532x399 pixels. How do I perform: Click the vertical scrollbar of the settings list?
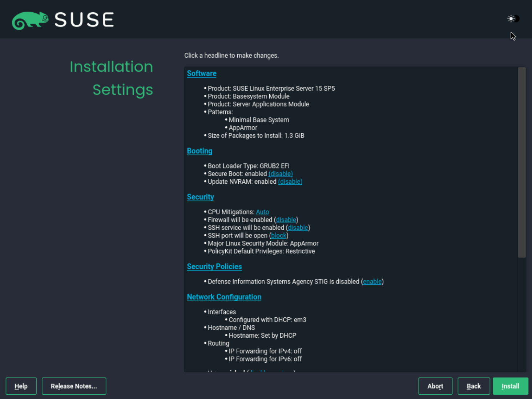tap(522, 162)
